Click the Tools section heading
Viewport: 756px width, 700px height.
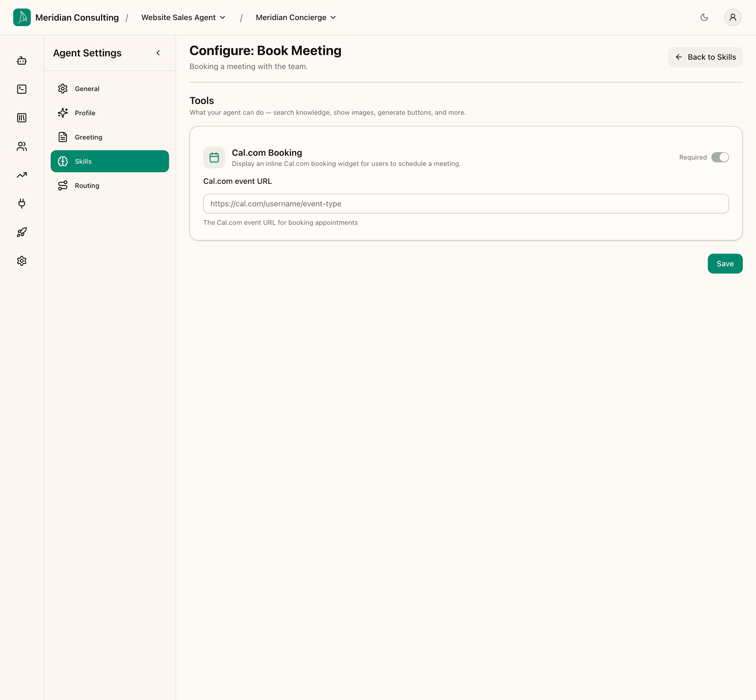(202, 101)
